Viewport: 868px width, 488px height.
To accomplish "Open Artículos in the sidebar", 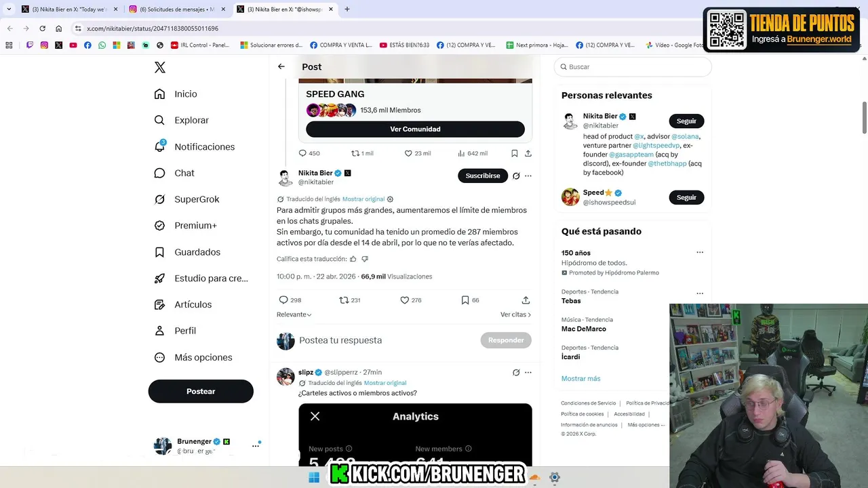I will (x=183, y=304).
